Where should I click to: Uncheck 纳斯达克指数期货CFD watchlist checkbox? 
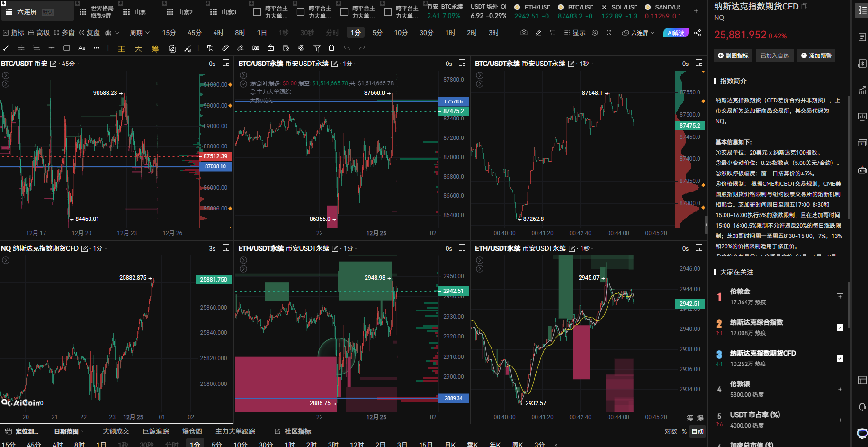pos(840,358)
